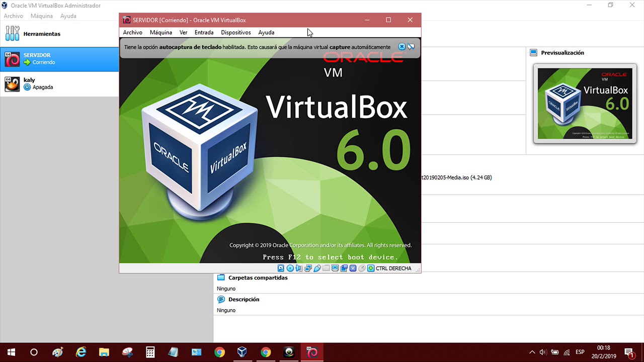Maximize the SERVIDOR VM window

click(x=388, y=20)
